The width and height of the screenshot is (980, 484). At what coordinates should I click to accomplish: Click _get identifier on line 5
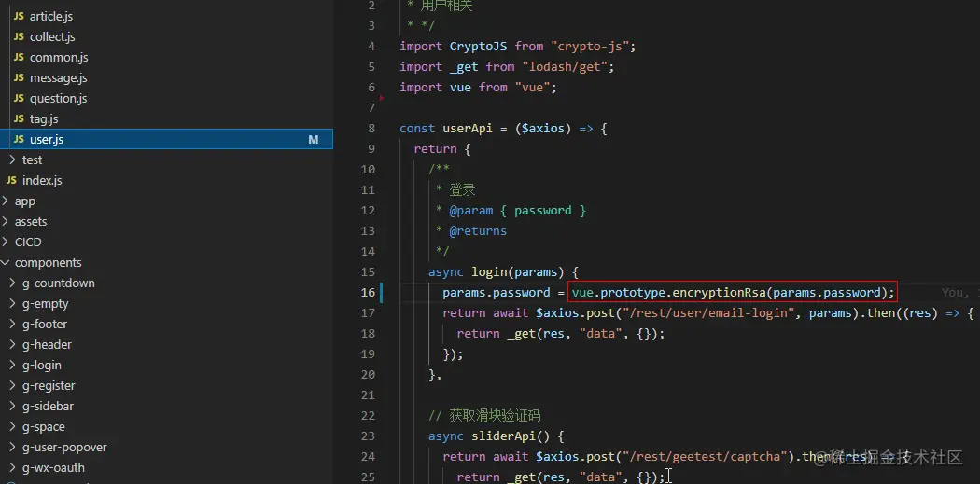(464, 67)
